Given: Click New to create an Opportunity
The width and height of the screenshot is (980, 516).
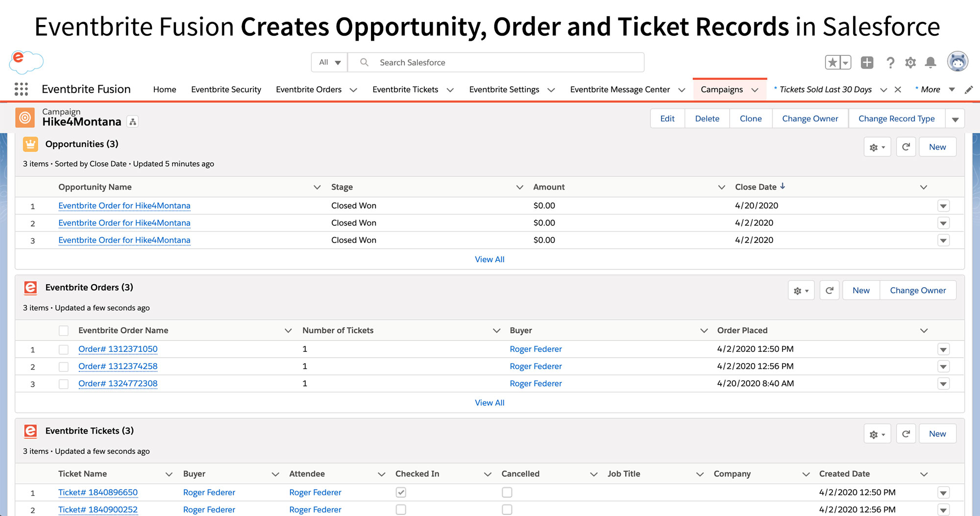Looking at the screenshot, I should [x=937, y=147].
